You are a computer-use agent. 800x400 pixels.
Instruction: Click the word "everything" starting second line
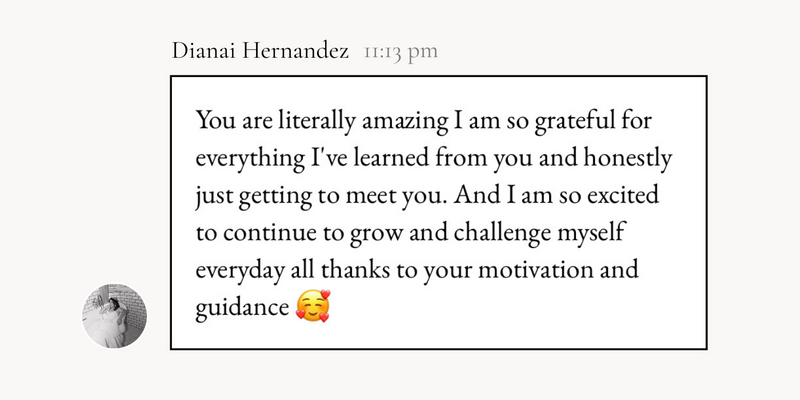(x=250, y=159)
